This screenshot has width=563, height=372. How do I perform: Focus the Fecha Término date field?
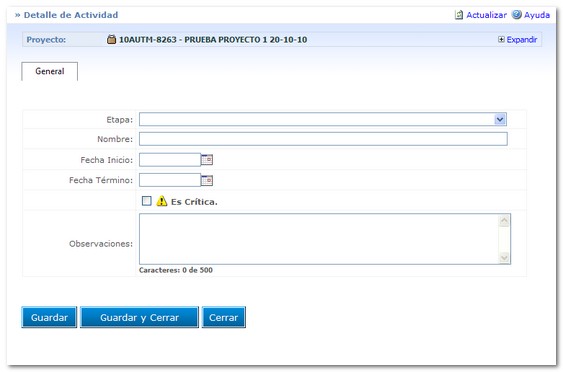[x=170, y=180]
